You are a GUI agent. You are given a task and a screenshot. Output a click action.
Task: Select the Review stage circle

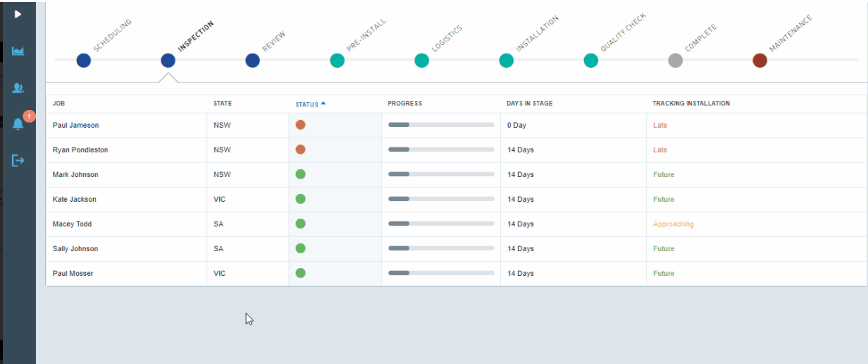[252, 61]
